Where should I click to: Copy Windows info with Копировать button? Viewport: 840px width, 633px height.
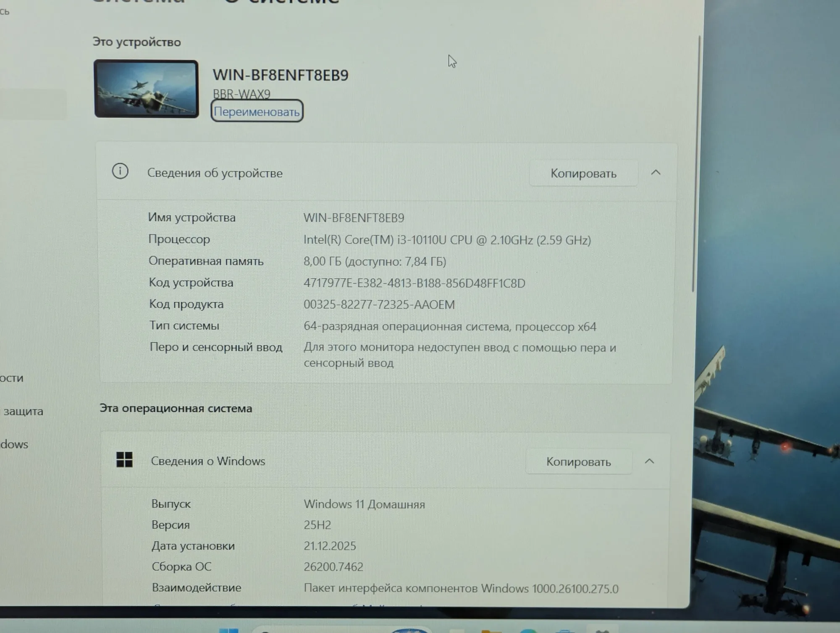tap(578, 462)
